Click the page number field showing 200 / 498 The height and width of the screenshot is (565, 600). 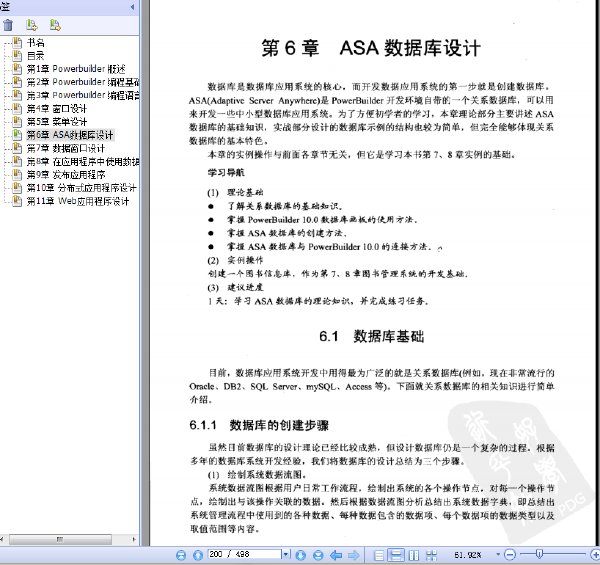point(244,554)
